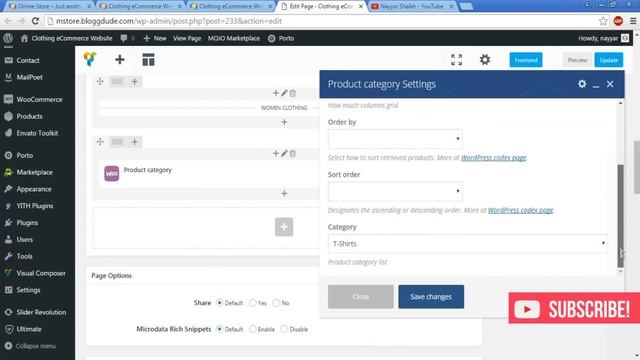Edit the Women Clothing row with pencil icon
Viewport: 640px width, 360px height.
(x=284, y=93)
